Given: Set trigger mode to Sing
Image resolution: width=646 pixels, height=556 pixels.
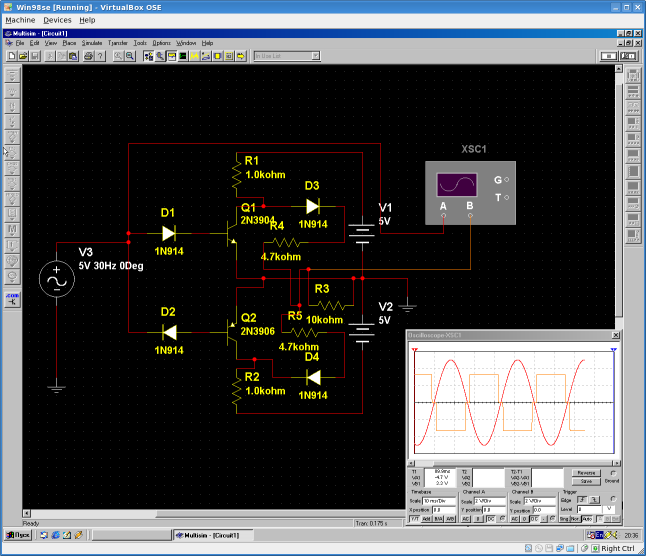Looking at the screenshot, I should tap(564, 519).
